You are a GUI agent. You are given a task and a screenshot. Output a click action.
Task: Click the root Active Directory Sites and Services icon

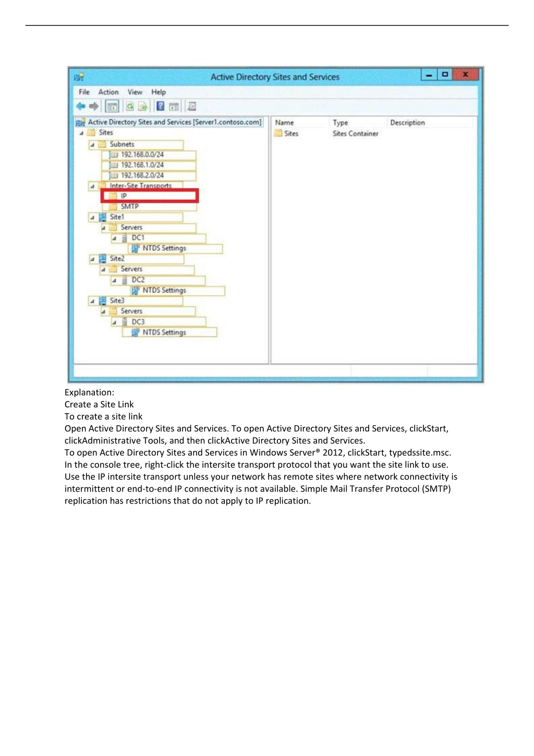80,123
